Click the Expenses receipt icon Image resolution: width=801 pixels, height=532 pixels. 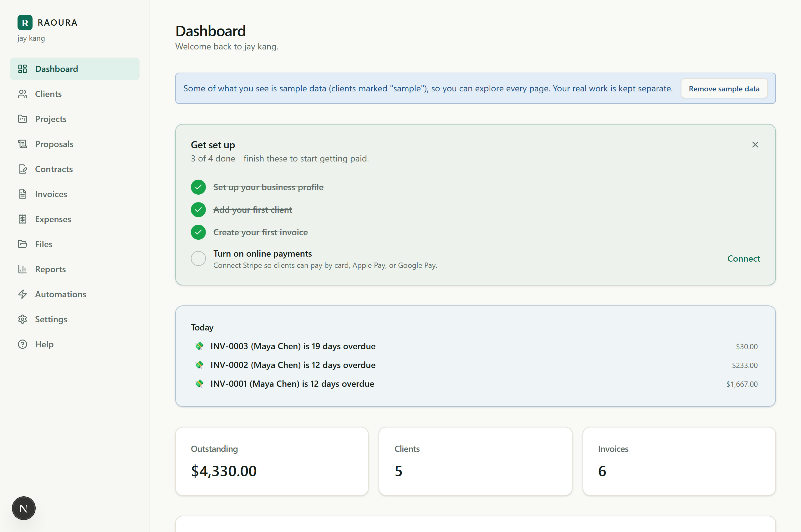23,219
